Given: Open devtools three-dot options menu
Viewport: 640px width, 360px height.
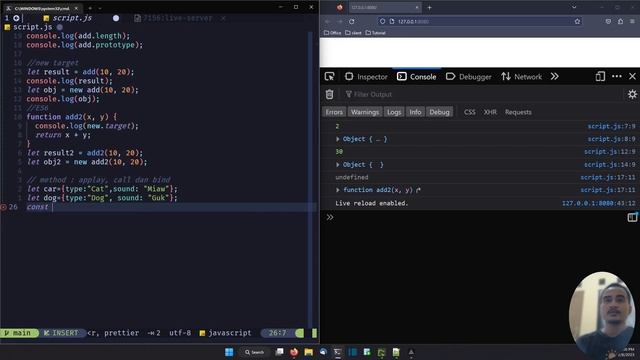Looking at the screenshot, I should [617, 76].
